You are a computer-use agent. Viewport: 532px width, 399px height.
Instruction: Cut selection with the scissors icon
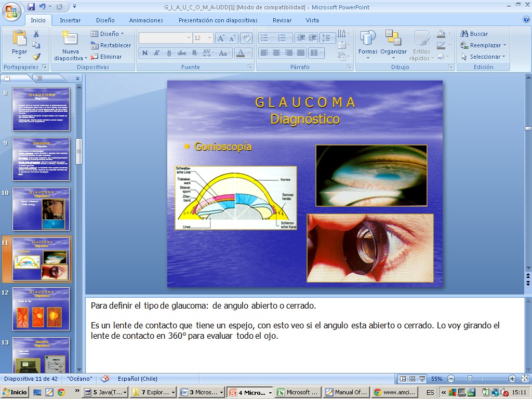coord(36,34)
